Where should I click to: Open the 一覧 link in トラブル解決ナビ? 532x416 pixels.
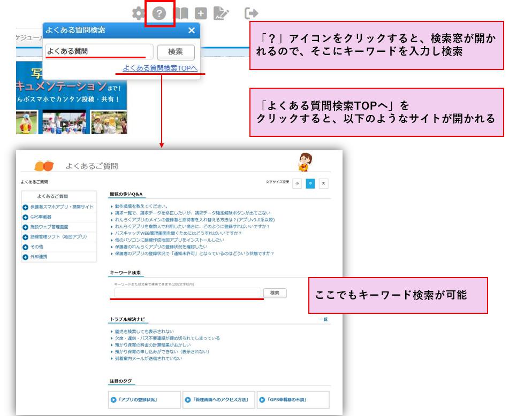pos(323,319)
